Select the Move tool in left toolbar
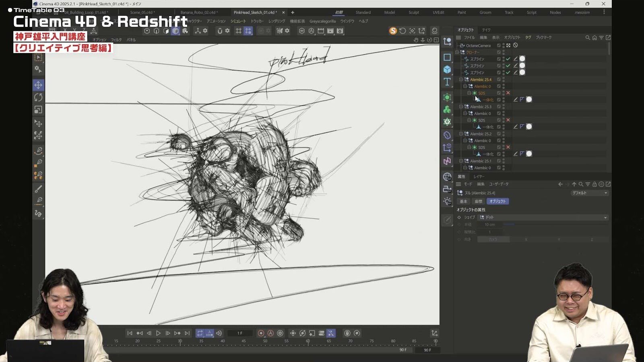This screenshot has height=362, width=644. [x=38, y=85]
